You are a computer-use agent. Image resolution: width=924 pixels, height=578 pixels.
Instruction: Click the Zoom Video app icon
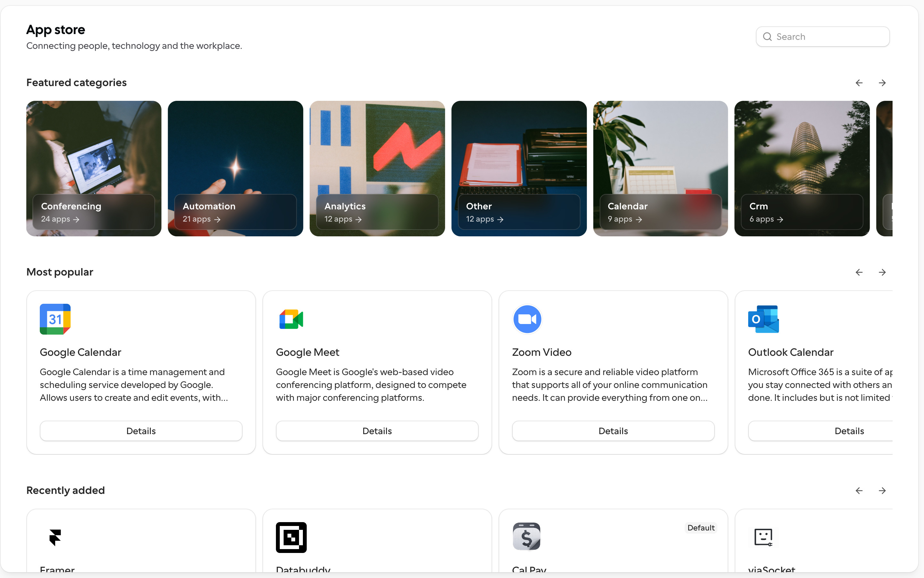[x=527, y=319]
